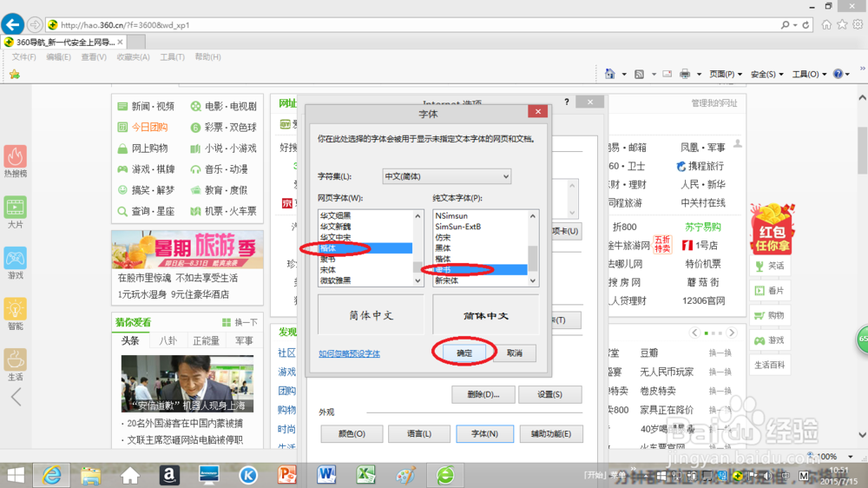Click the 语言(L) button in Internet Options
The image size is (868, 488).
coord(419,433)
